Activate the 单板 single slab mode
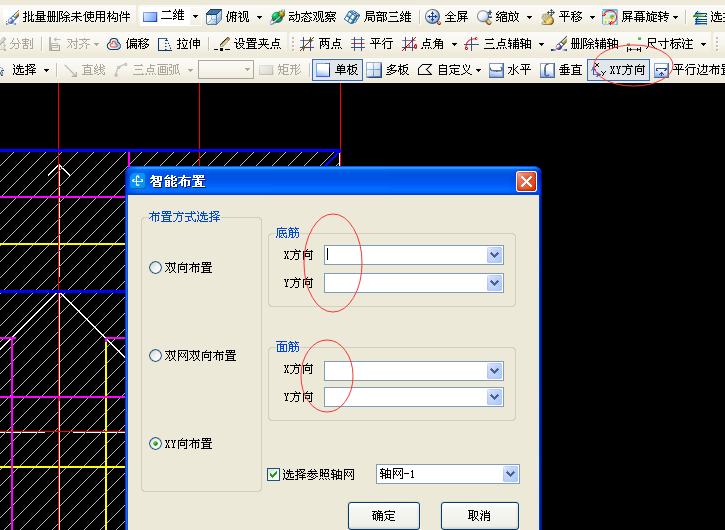 tap(337, 70)
